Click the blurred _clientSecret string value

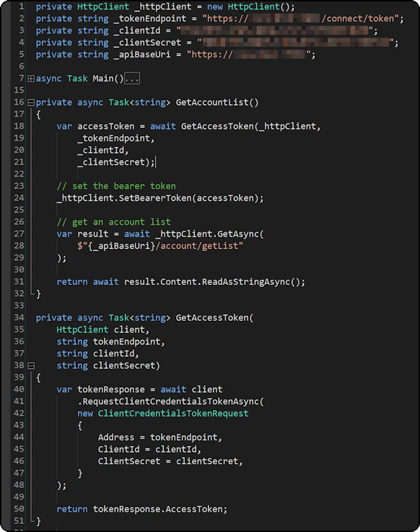(x=296, y=43)
